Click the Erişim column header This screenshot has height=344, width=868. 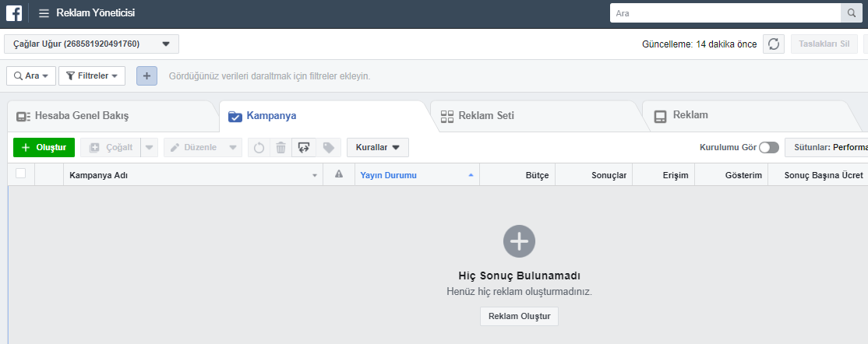click(664, 175)
